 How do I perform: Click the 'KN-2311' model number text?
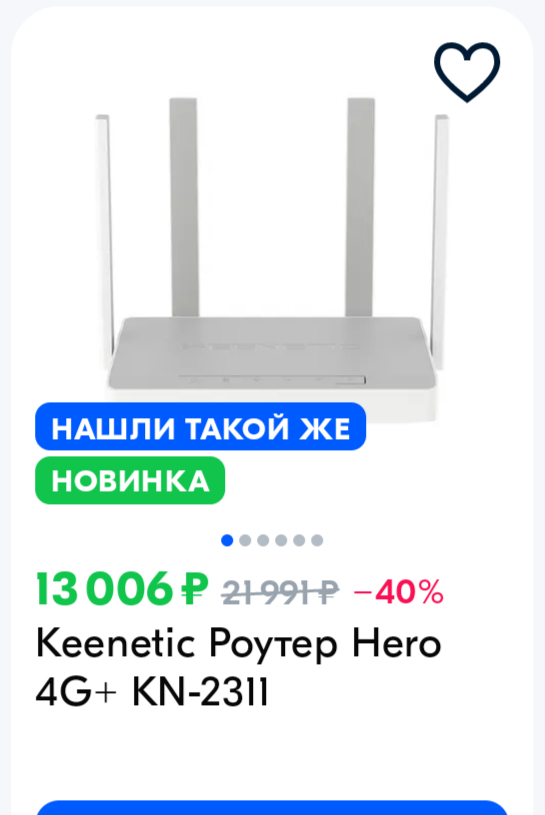(x=200, y=692)
